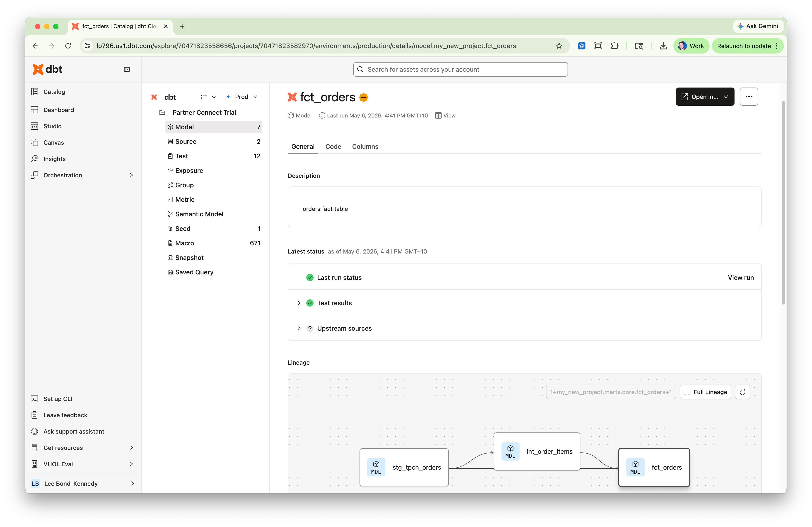Reload the browser page

click(68, 46)
